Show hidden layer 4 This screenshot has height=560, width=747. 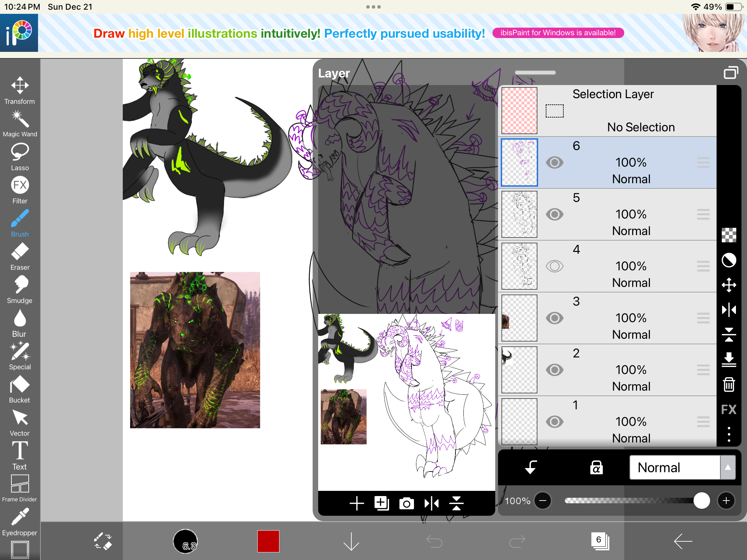[554, 266]
